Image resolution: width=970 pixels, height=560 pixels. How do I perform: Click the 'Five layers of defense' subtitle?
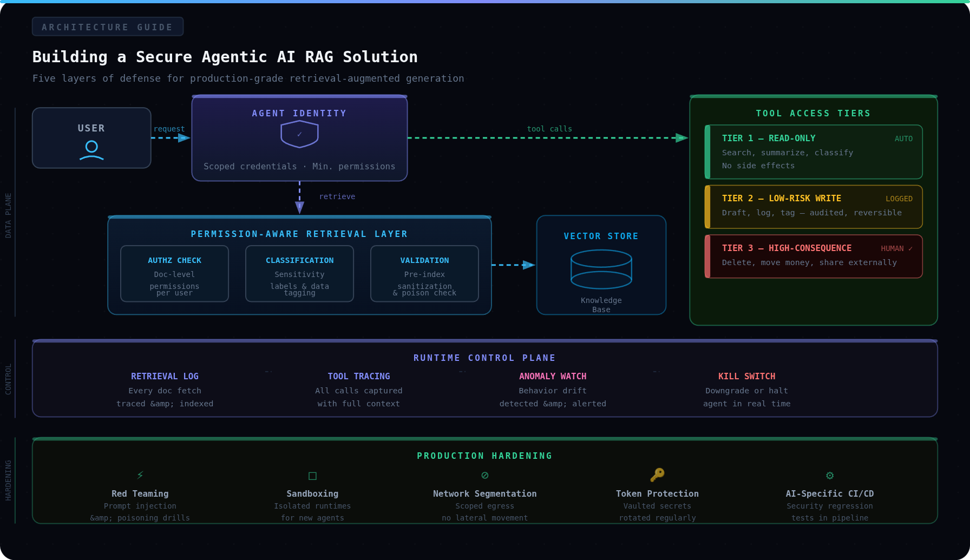[x=248, y=78]
